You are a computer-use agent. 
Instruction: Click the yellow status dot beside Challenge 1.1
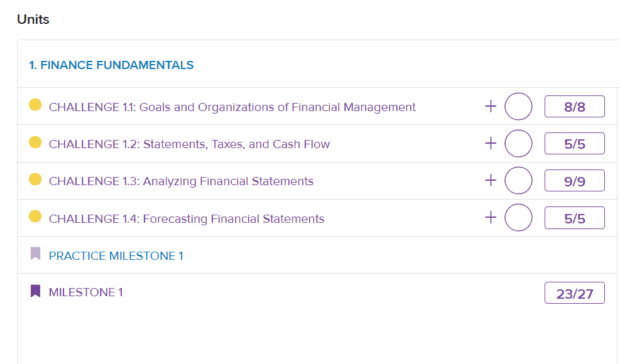35,105
